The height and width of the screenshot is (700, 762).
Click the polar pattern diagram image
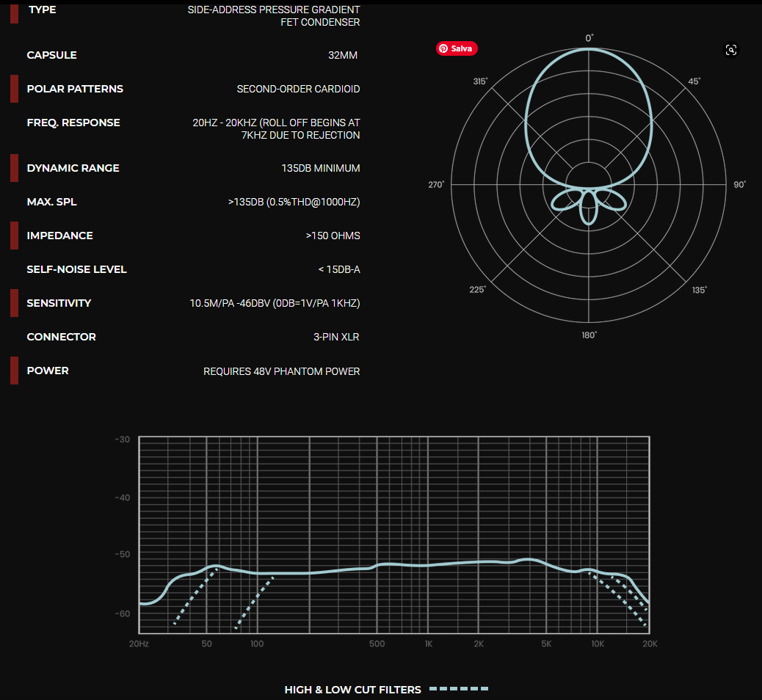tap(588, 183)
